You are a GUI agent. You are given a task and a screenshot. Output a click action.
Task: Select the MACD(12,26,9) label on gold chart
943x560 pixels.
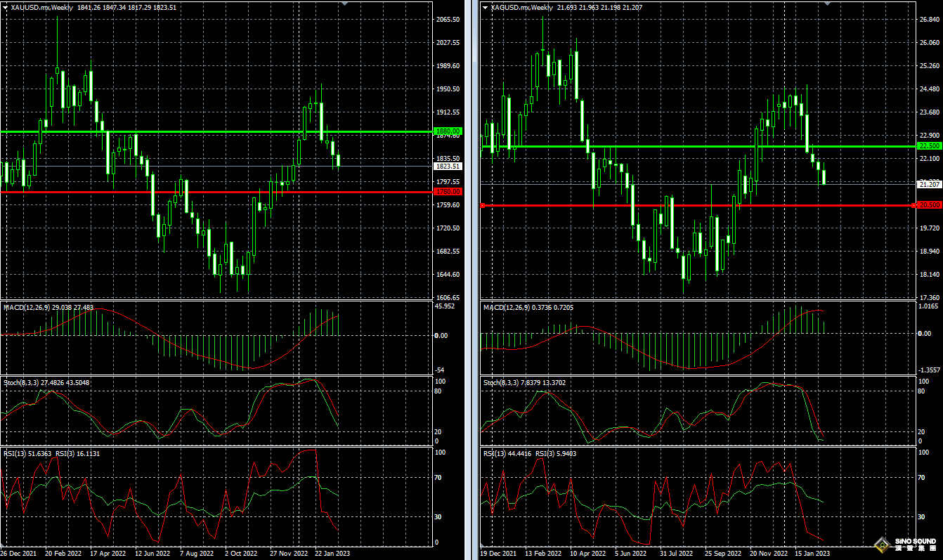point(27,308)
